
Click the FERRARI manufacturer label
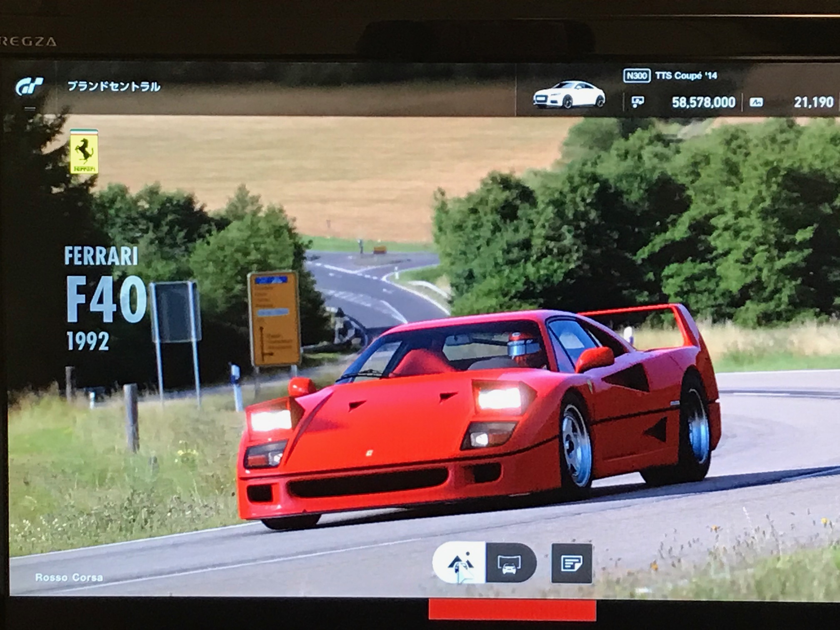pyautogui.click(x=101, y=255)
